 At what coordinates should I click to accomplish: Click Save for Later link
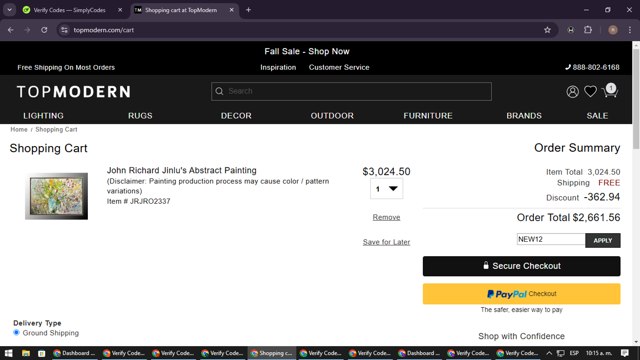(386, 242)
